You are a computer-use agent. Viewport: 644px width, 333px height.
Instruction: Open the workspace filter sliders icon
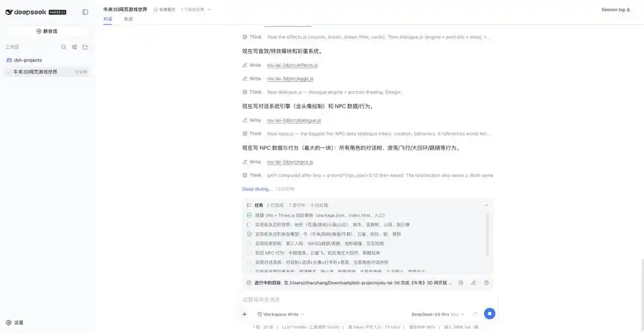tap(75, 47)
